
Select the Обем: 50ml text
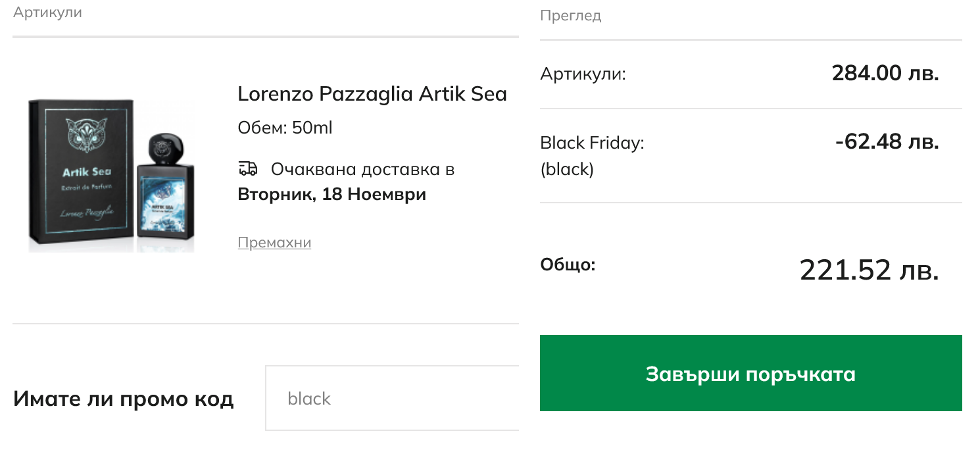(285, 128)
